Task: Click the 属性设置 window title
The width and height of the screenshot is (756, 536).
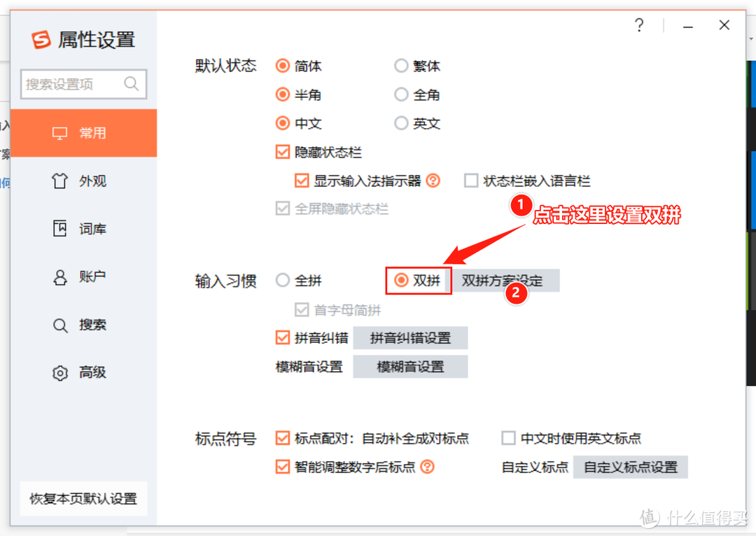Action: point(97,39)
